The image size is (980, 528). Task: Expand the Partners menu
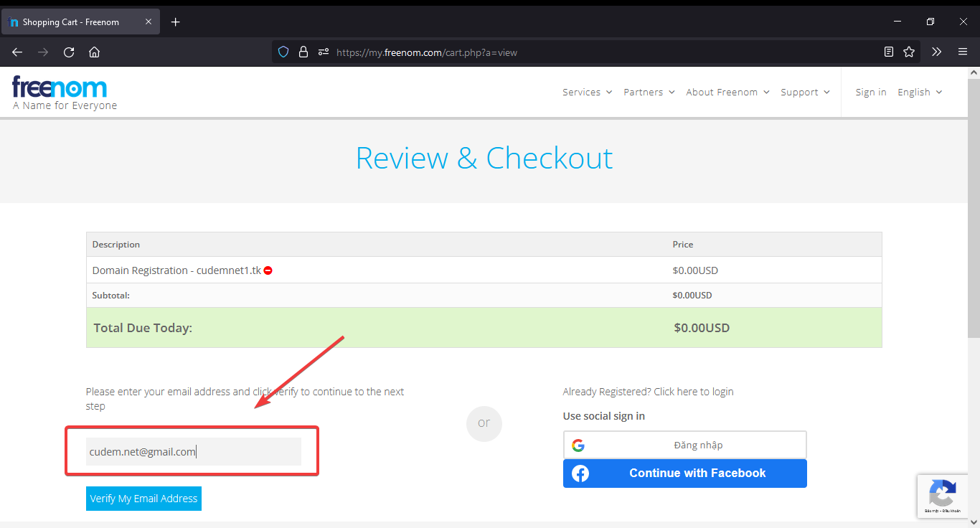(649, 92)
